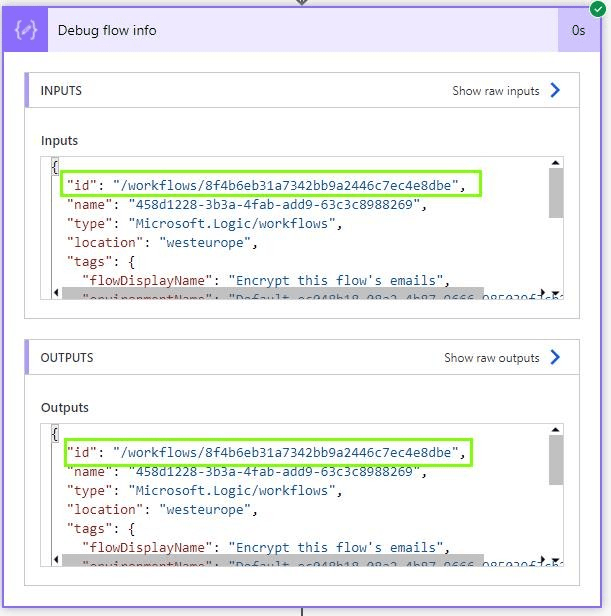Click the Inputs box vertical scrollbar thumb
611x616 pixels.
pos(556,192)
